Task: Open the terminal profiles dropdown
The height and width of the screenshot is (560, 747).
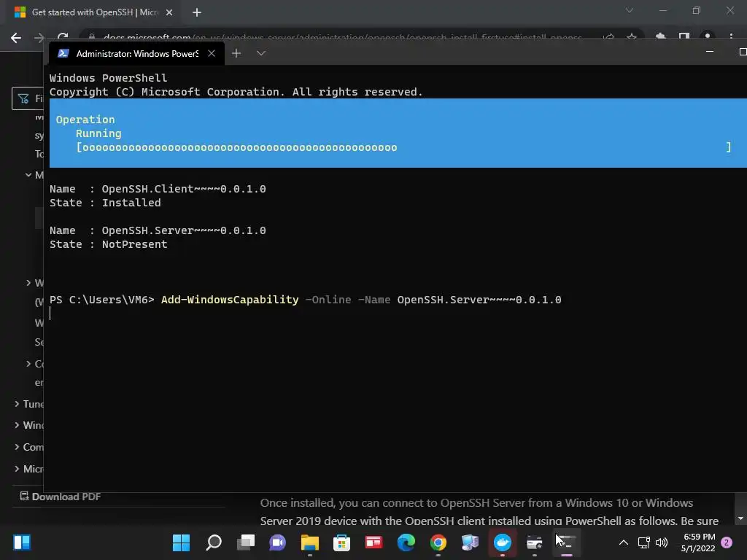Action: 260,53
